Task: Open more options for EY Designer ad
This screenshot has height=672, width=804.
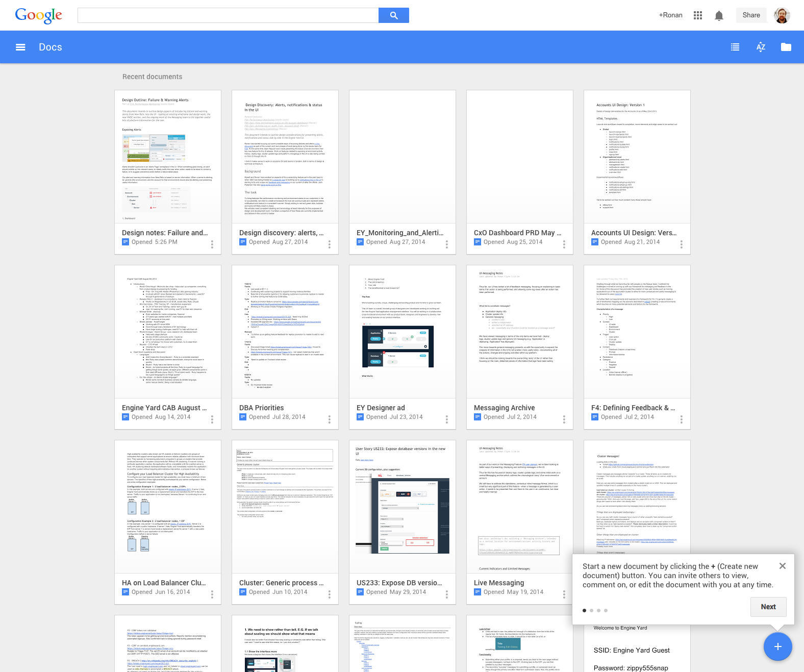Action: (x=447, y=419)
